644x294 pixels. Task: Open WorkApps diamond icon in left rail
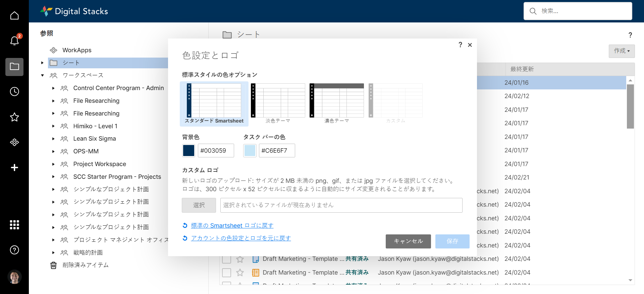14,142
